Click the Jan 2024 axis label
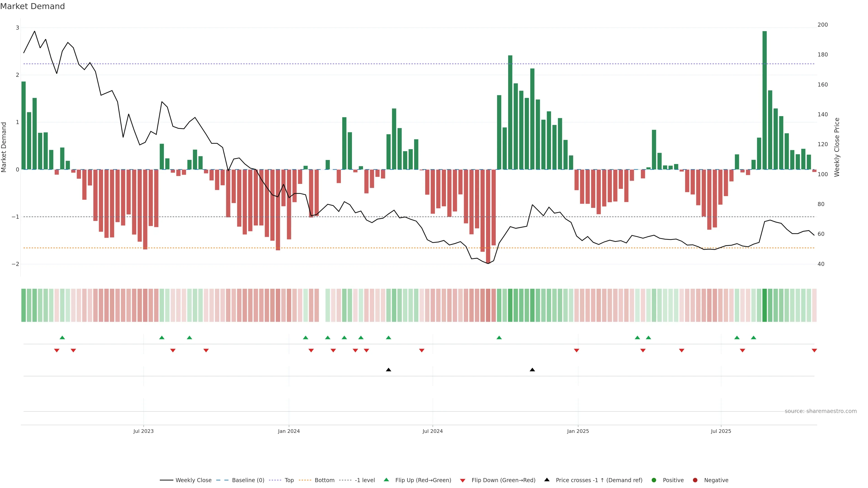 [289, 431]
